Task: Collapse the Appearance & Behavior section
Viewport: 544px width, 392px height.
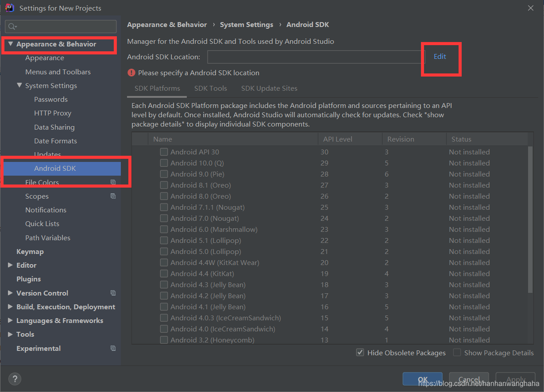Action: pos(10,44)
